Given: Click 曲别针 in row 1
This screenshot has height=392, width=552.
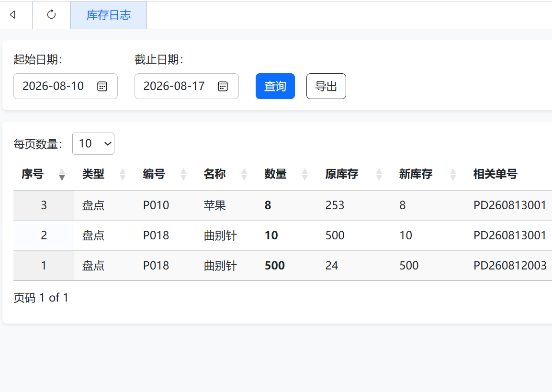Looking at the screenshot, I should pos(220,265).
